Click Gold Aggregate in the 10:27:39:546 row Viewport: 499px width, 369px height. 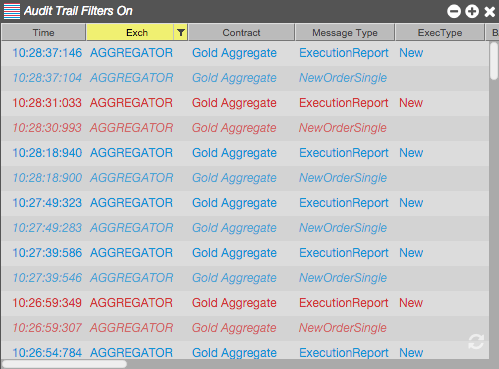point(234,278)
